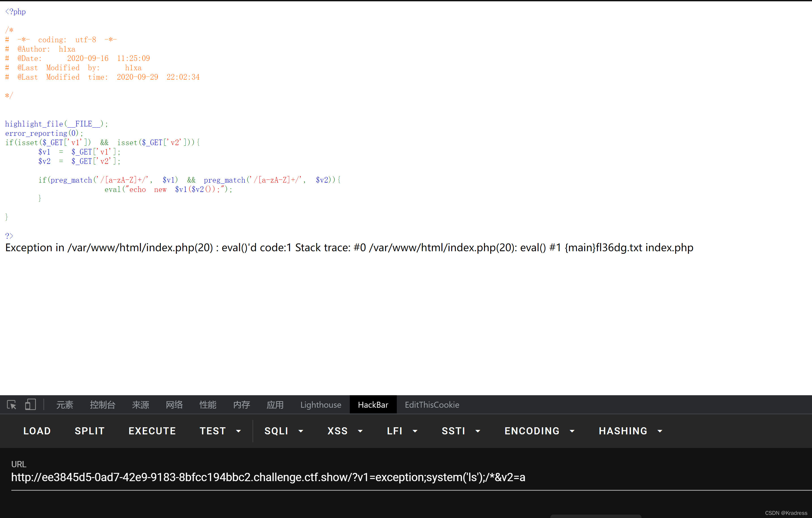This screenshot has height=518, width=812.
Task: Expand the XSS dropdown
Action: (345, 431)
